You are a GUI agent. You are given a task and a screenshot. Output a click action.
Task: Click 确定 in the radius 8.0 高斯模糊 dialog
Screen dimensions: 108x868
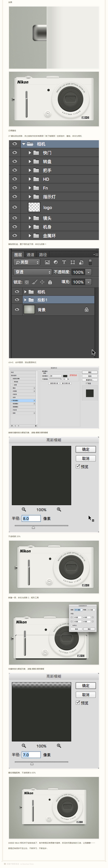tap(86, 449)
